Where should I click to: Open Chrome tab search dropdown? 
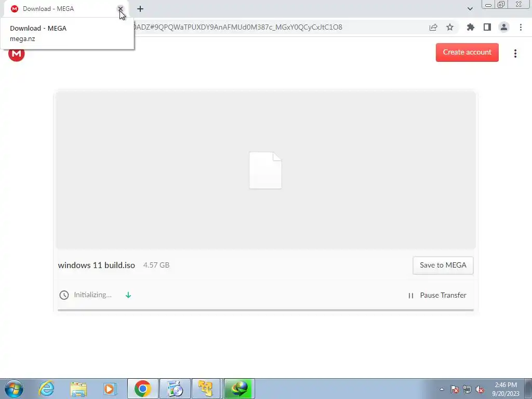(x=470, y=9)
